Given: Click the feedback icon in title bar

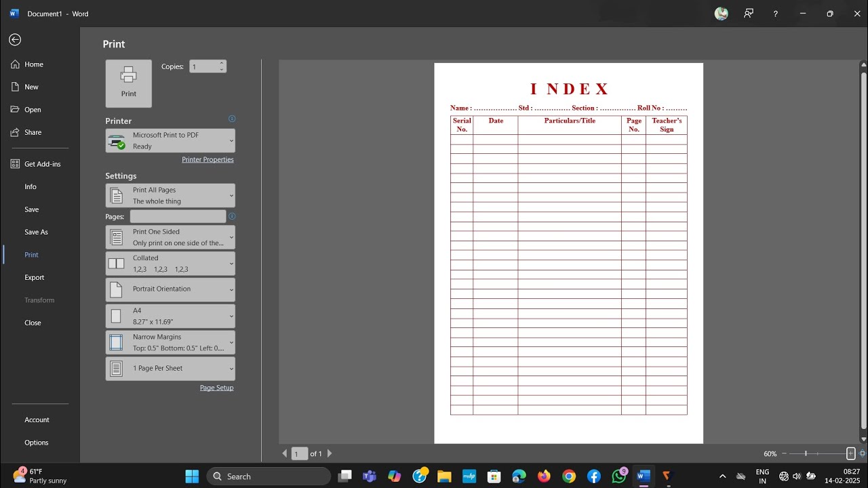Looking at the screenshot, I should (749, 14).
